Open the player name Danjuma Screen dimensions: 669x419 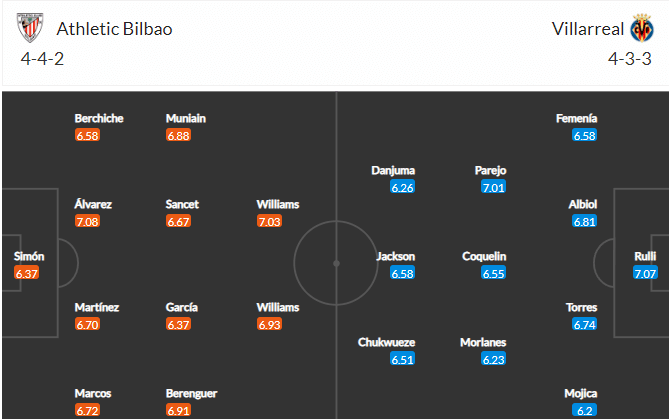coord(393,171)
